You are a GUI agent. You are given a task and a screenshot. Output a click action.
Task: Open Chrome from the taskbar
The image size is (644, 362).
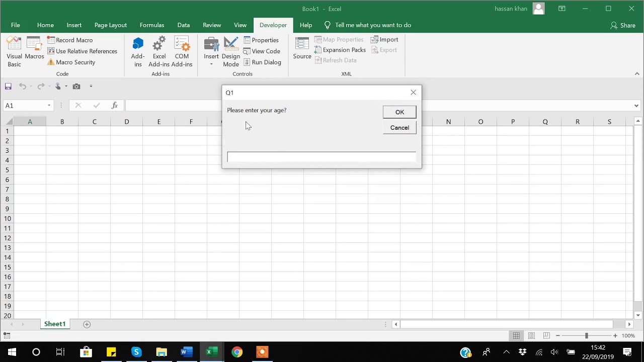(x=236, y=352)
